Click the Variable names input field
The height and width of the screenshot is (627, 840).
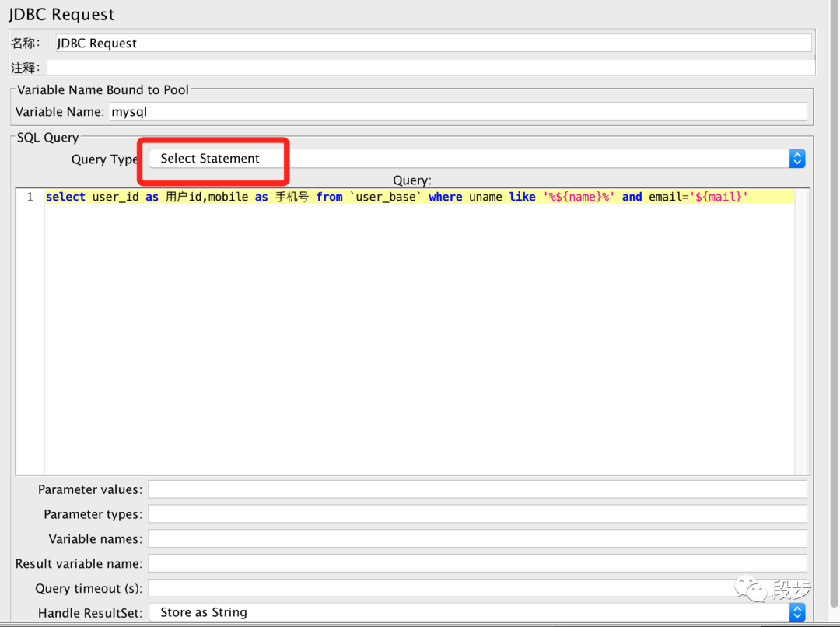478,538
